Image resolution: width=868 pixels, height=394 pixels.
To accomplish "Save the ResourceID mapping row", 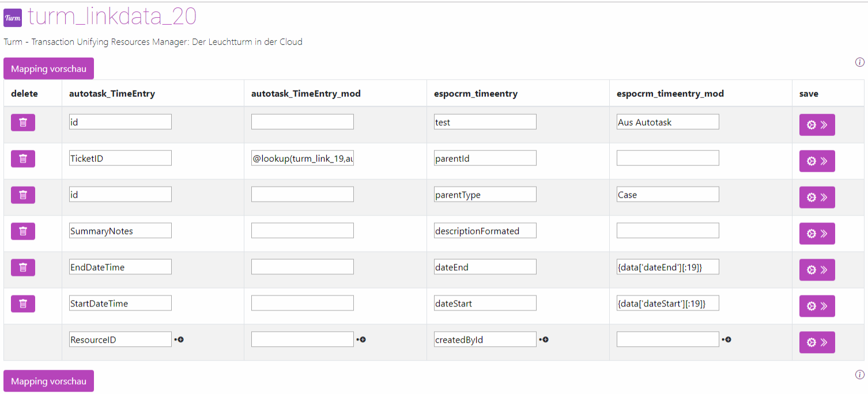I will (817, 343).
